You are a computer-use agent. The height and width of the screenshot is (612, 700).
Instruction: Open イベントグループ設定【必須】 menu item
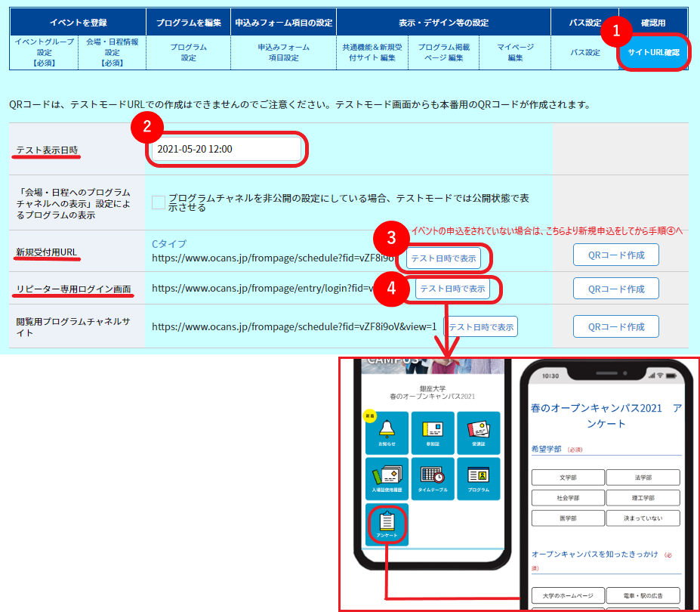pyautogui.click(x=45, y=52)
